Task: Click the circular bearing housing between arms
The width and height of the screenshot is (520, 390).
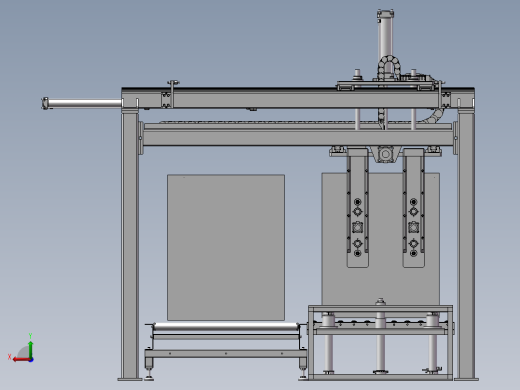Action: tap(385, 154)
